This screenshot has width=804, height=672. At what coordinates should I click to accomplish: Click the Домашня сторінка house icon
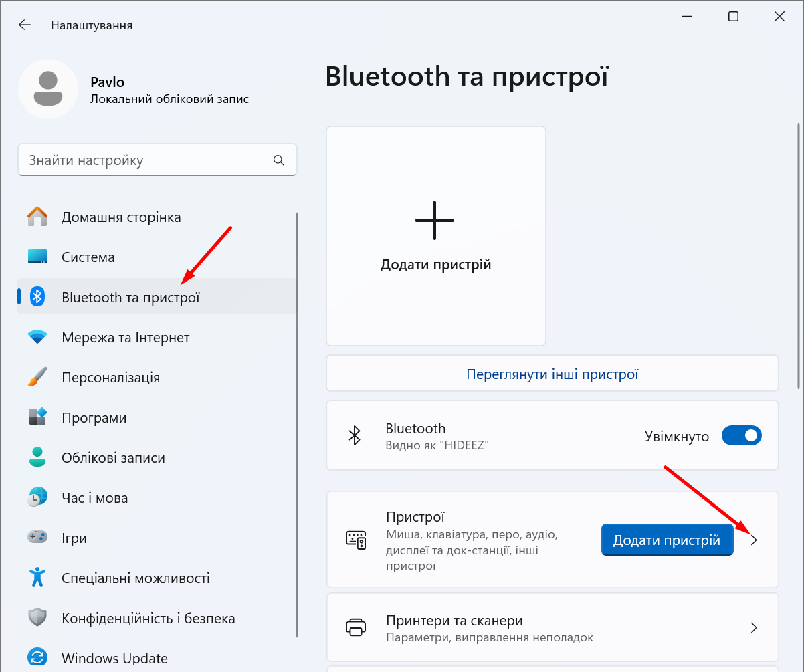(x=37, y=217)
